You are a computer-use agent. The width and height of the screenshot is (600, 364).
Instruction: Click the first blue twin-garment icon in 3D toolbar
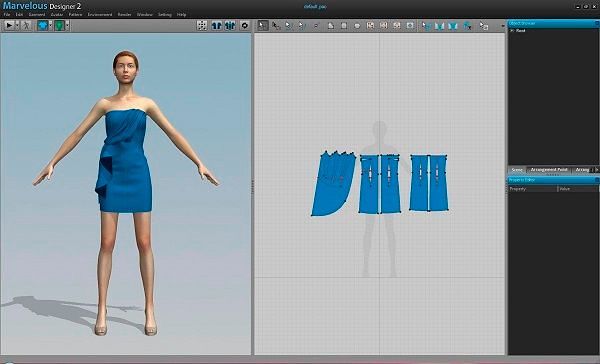click(217, 26)
